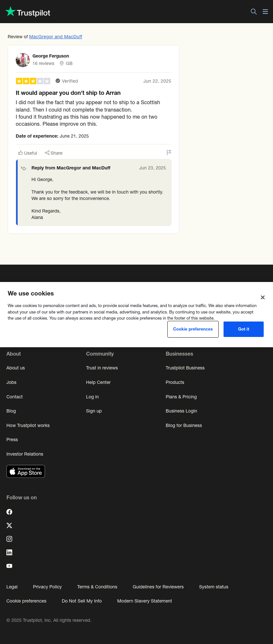Viewport: 273px width, 644px height.
Task: Close the cookie banner with X
Action: [x=263, y=297]
